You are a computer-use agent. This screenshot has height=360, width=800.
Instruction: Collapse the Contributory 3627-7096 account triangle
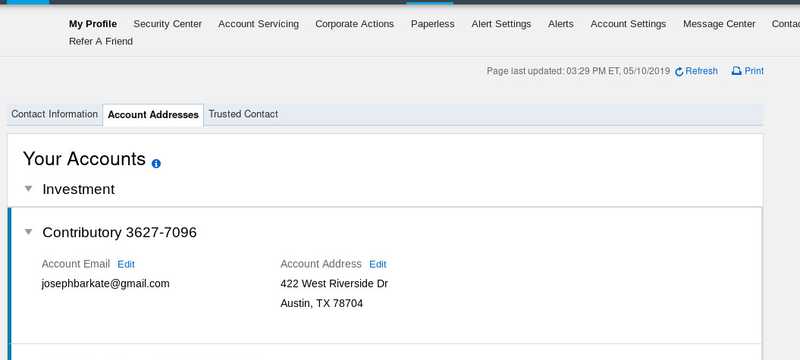tap(29, 232)
